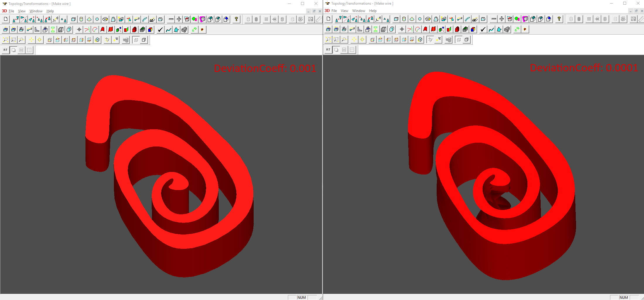Click the black checkmark icon in left window
The width and height of the screenshot is (644, 300).
click(160, 30)
